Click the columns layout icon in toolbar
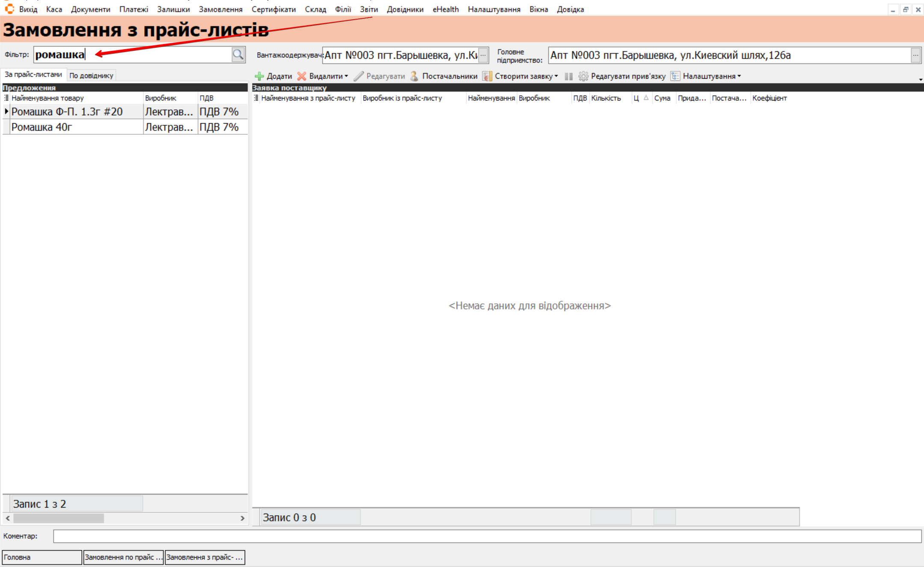 coord(568,76)
